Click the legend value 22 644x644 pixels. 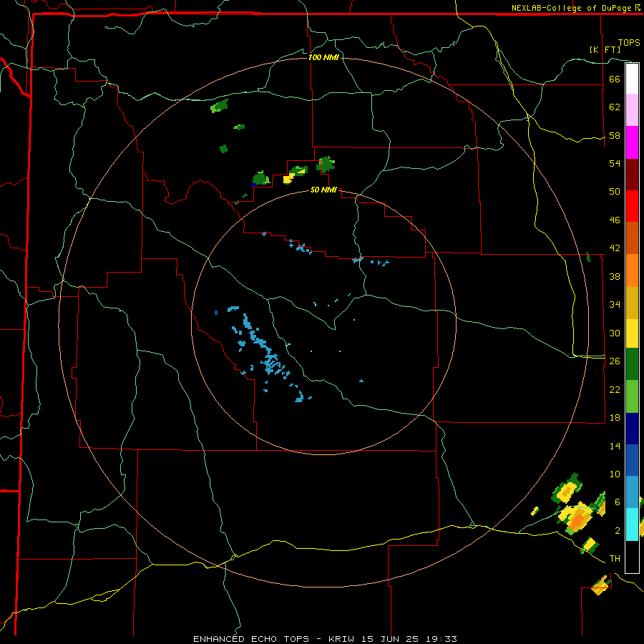click(x=615, y=389)
